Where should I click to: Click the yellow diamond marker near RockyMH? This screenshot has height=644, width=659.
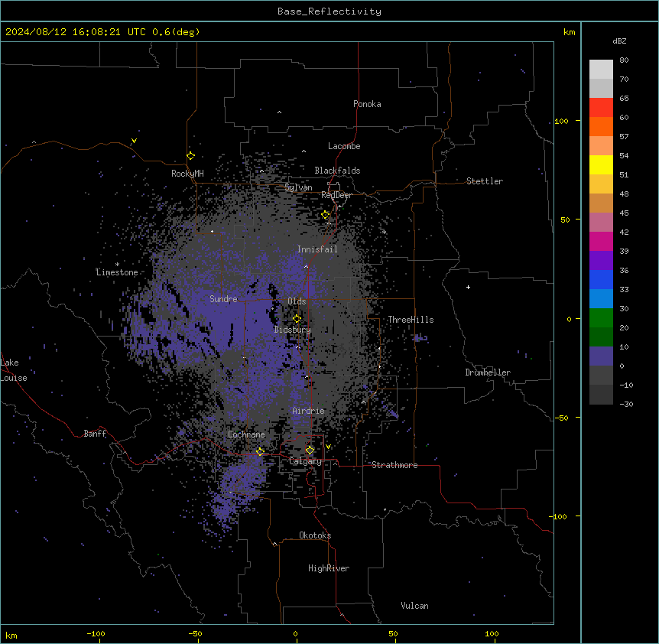click(x=191, y=156)
